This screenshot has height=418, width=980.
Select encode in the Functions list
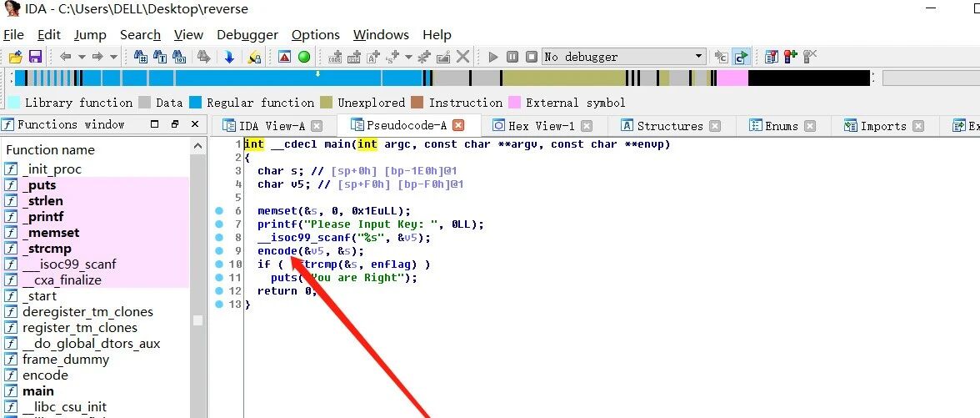(x=45, y=375)
